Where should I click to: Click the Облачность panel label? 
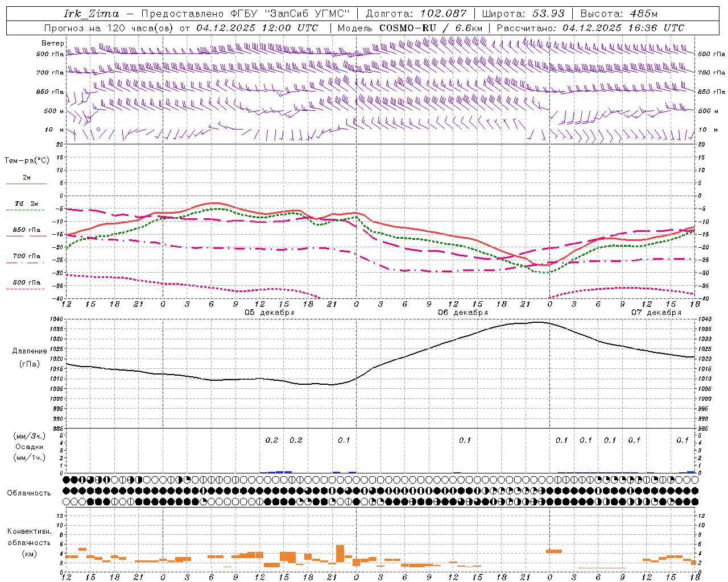click(x=29, y=493)
